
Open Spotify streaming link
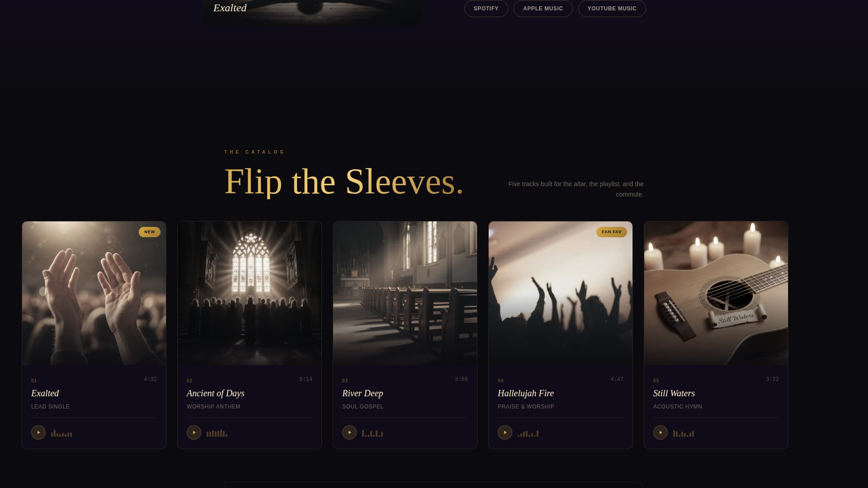pos(486,9)
